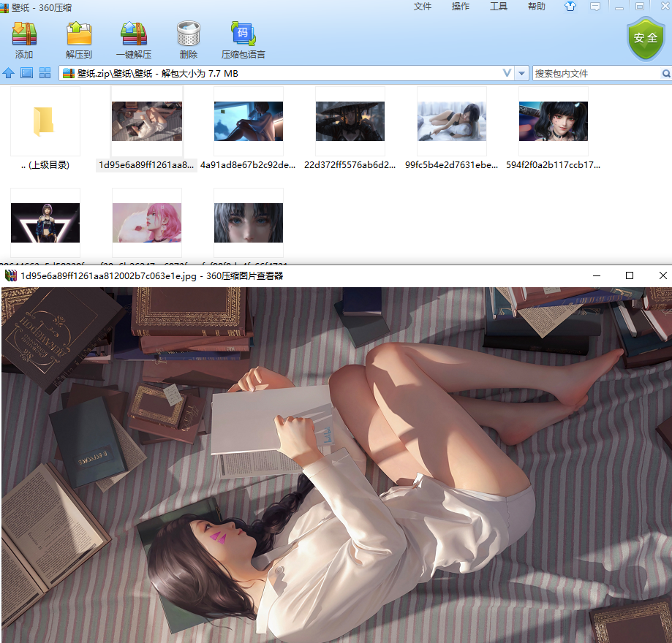Click the skin (shirt) icon in title bar

pos(570,7)
